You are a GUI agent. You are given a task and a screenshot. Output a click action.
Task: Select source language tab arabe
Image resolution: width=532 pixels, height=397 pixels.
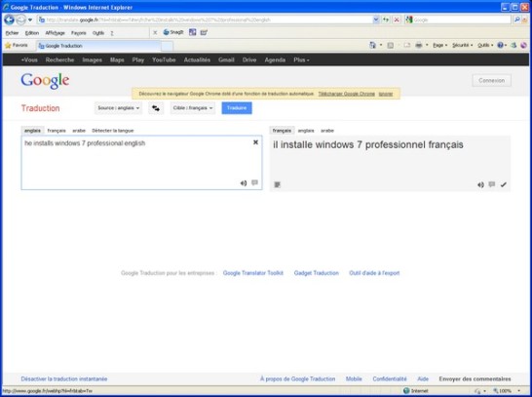[79, 131]
